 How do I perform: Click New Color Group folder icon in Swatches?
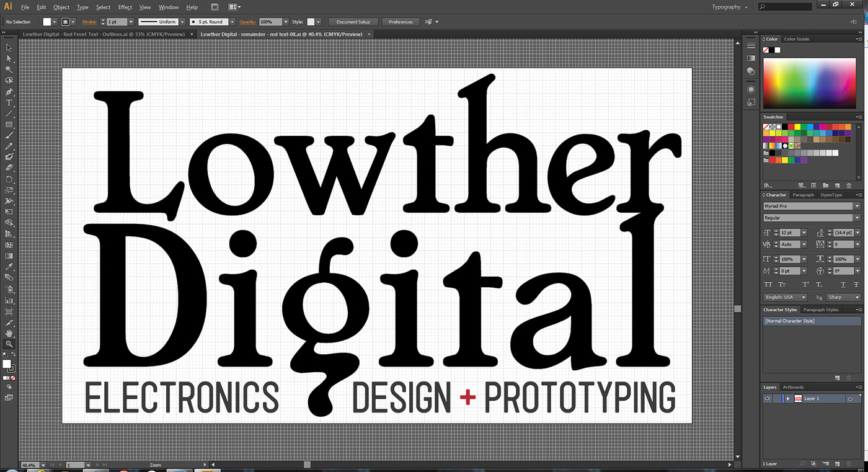(825, 185)
